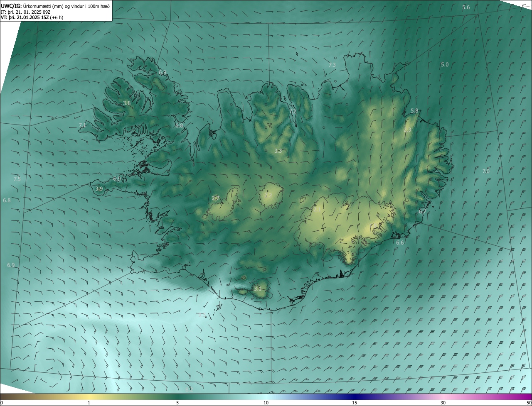The image size is (532, 406).
Task: Click the 10 tick on the color scale
Action: tap(266, 403)
